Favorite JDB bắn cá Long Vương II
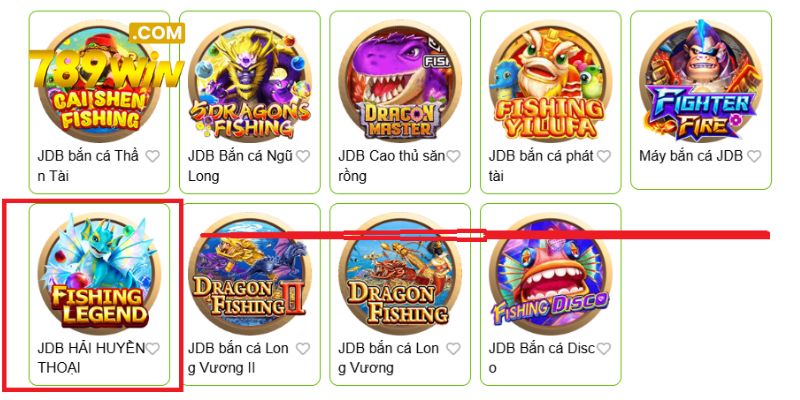Screen dimensions: 800x400 [x=303, y=348]
